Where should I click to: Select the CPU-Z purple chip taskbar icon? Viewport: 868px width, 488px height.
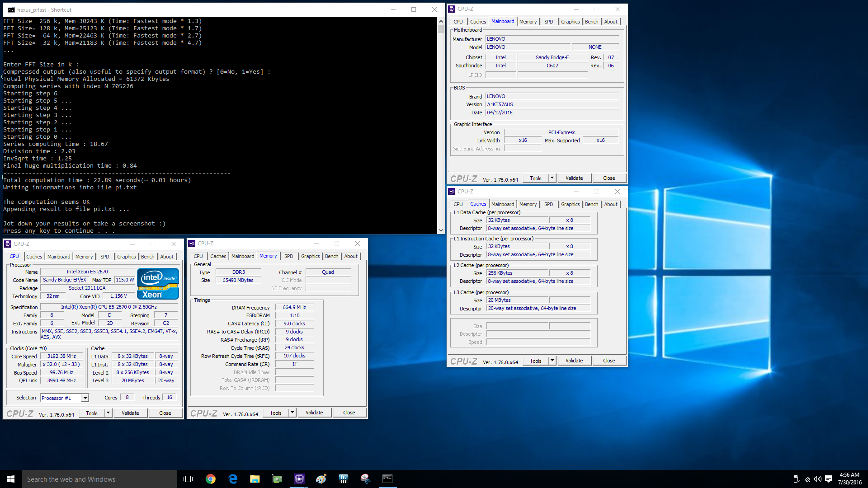click(x=299, y=479)
